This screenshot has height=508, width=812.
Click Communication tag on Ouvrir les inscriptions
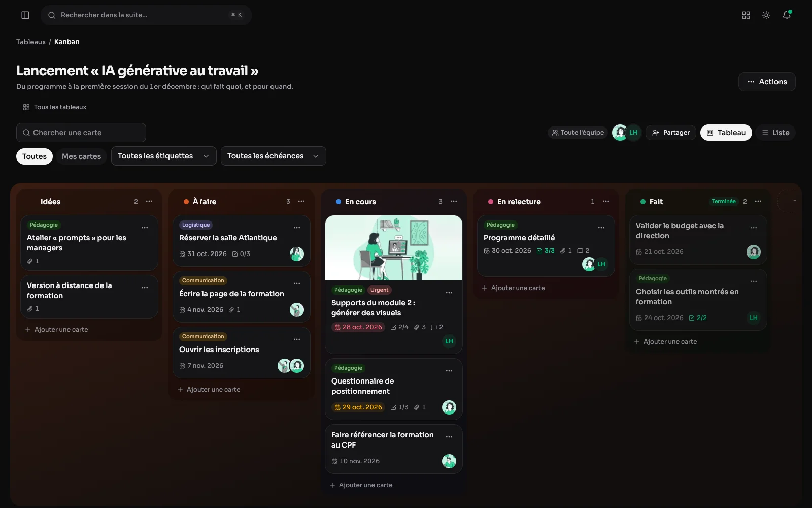(203, 337)
